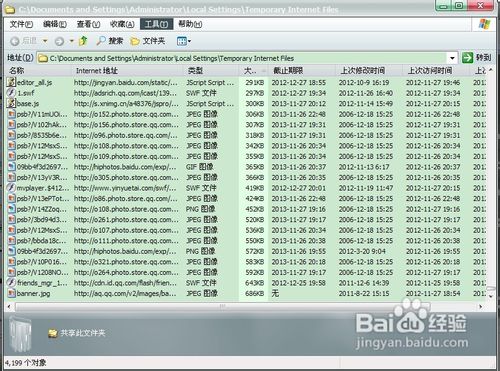Select the psb?/V13ePTot file row
500x371 pixels.
pyautogui.click(x=246, y=198)
